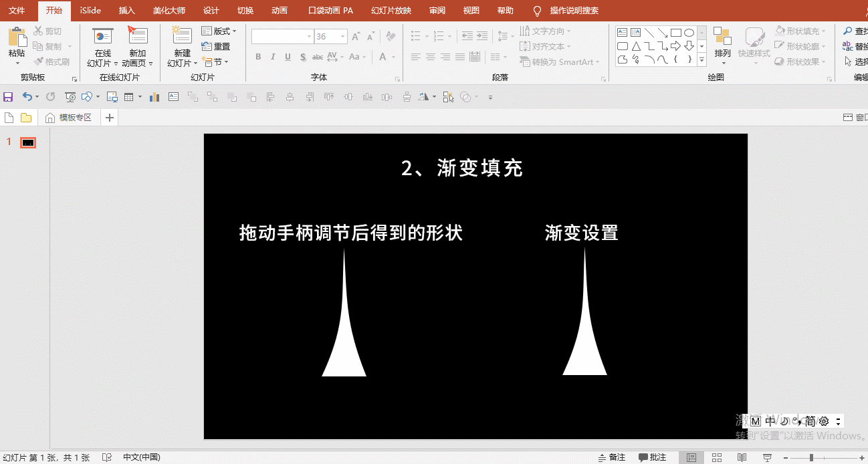The image size is (868, 464).
Task: Select the rectangle shape tool
Action: coord(675,31)
